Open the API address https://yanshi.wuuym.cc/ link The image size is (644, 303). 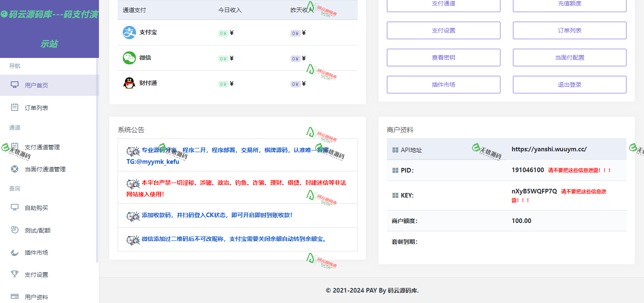[x=549, y=149]
